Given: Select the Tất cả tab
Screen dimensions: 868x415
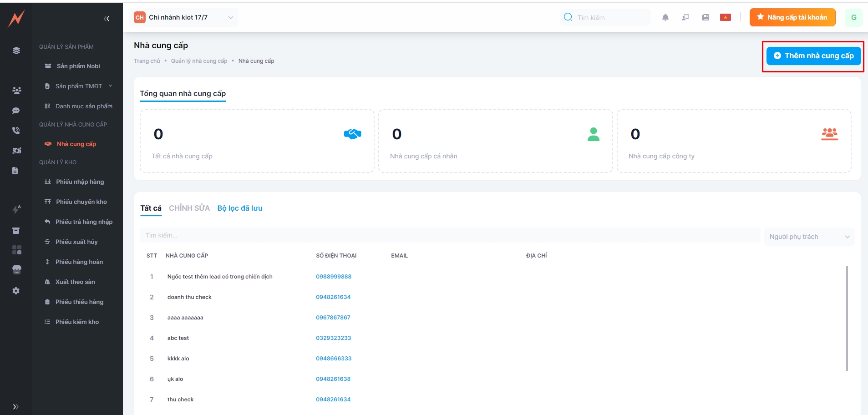Looking at the screenshot, I should (x=151, y=208).
